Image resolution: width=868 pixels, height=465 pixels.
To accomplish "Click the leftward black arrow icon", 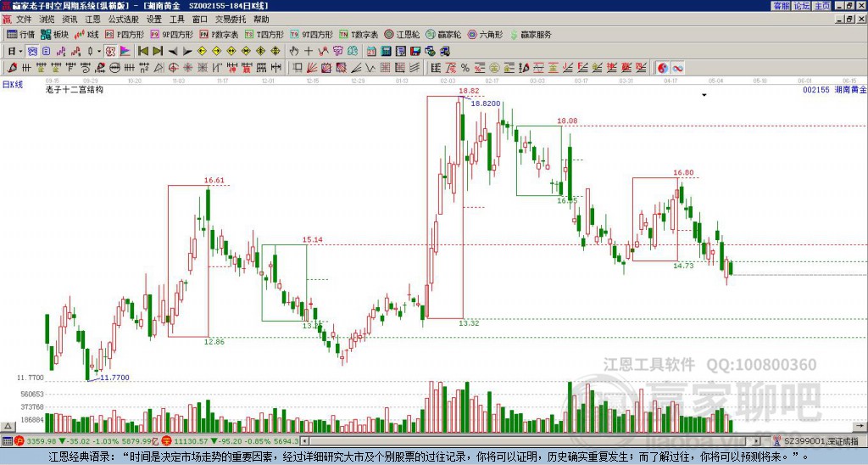I will [x=173, y=52].
